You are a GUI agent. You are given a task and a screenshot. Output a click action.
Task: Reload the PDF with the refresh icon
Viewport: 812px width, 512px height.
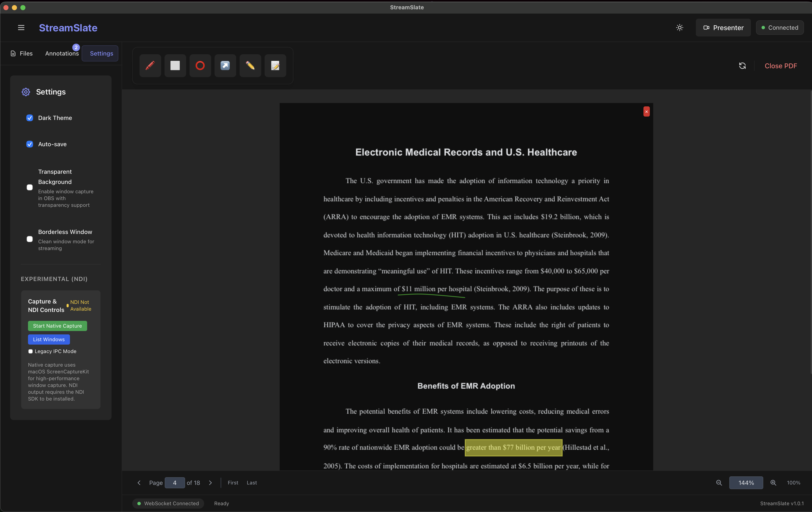pos(742,66)
